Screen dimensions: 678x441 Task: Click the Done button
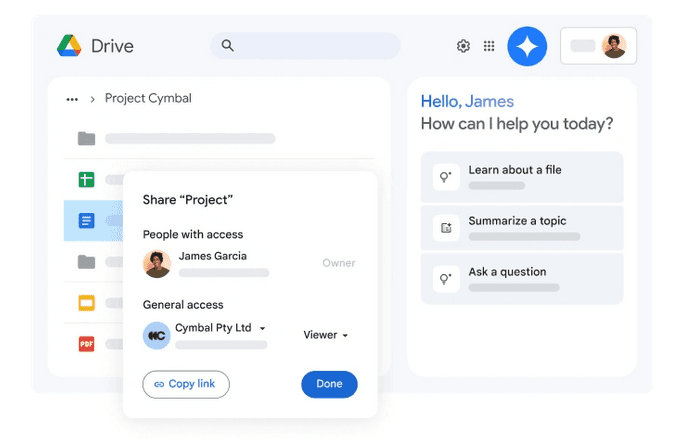click(329, 384)
